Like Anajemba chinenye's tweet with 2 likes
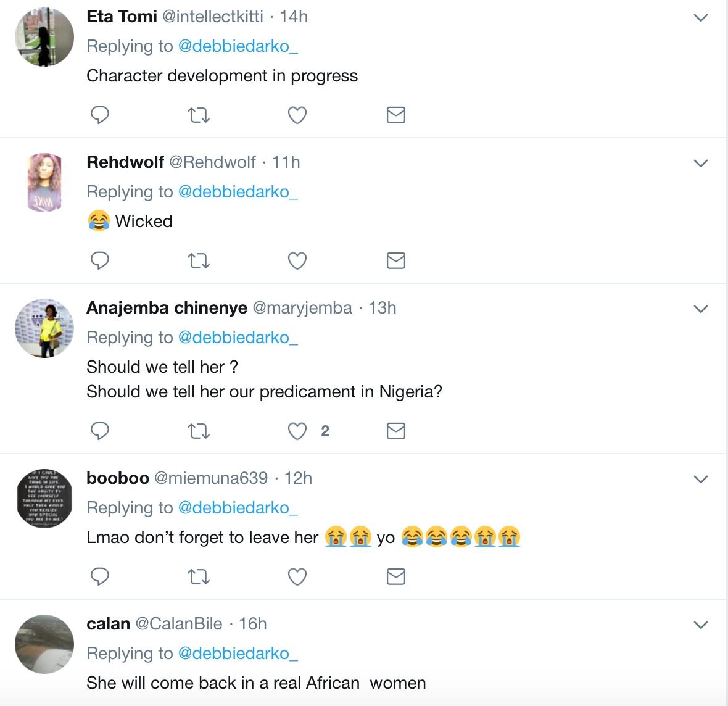 [297, 431]
